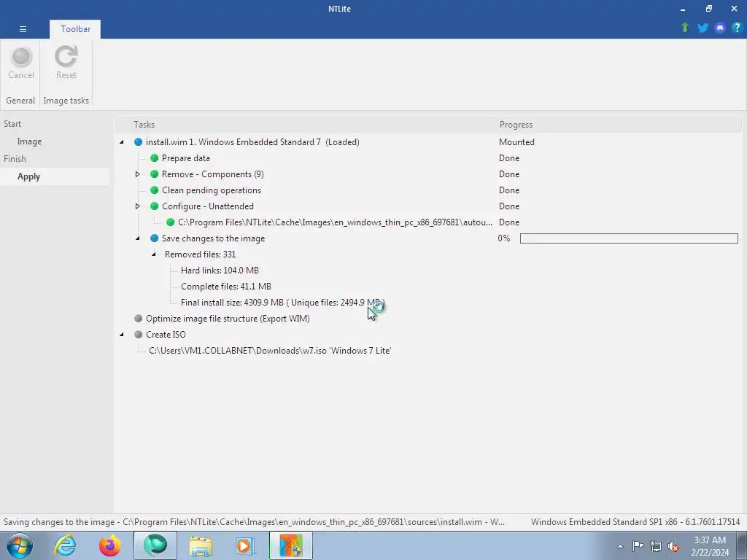The height and width of the screenshot is (560, 747).
Task: Select the Clean pending operations row
Action: point(212,190)
